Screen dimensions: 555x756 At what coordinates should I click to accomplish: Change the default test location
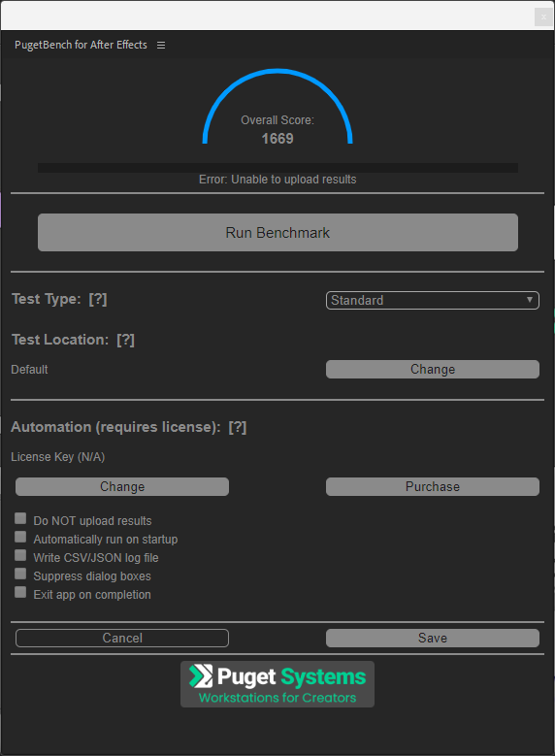click(433, 370)
